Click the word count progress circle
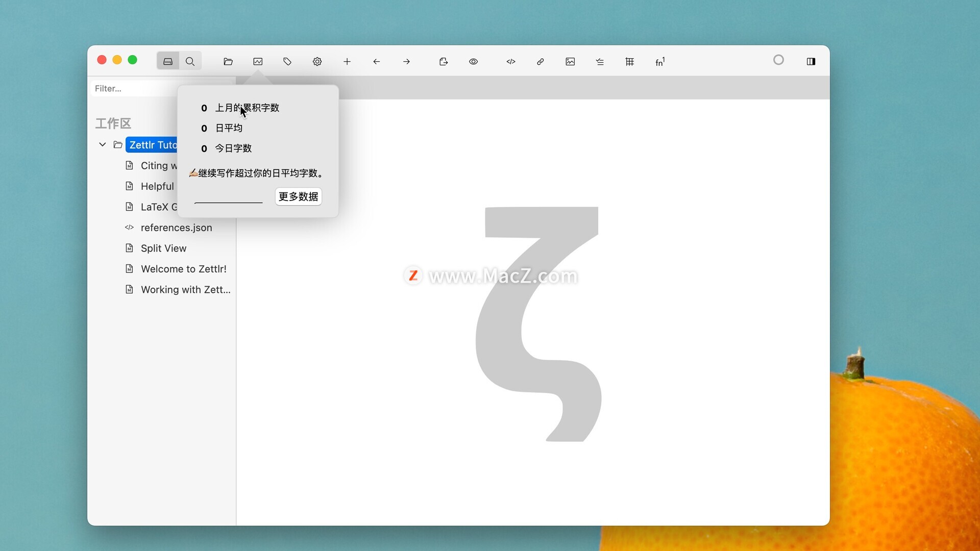 [778, 60]
